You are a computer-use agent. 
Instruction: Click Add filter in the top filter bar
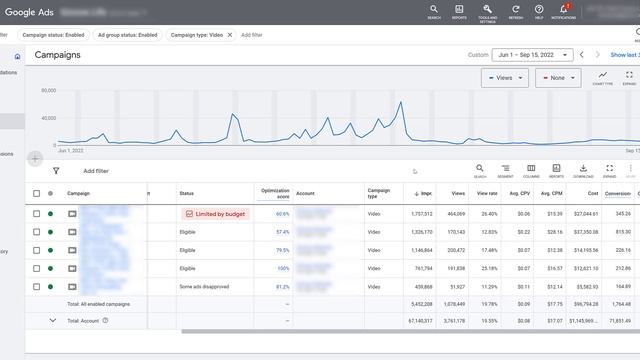click(x=251, y=35)
